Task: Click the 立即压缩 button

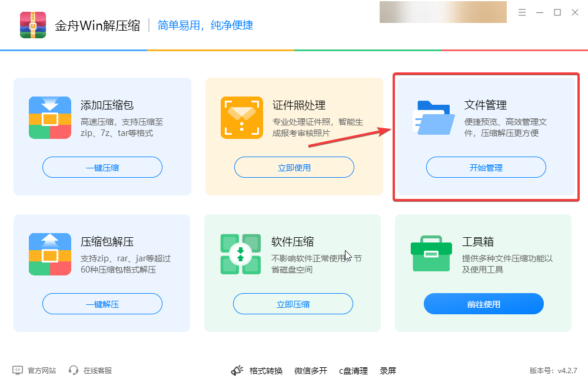Action: pyautogui.click(x=293, y=304)
